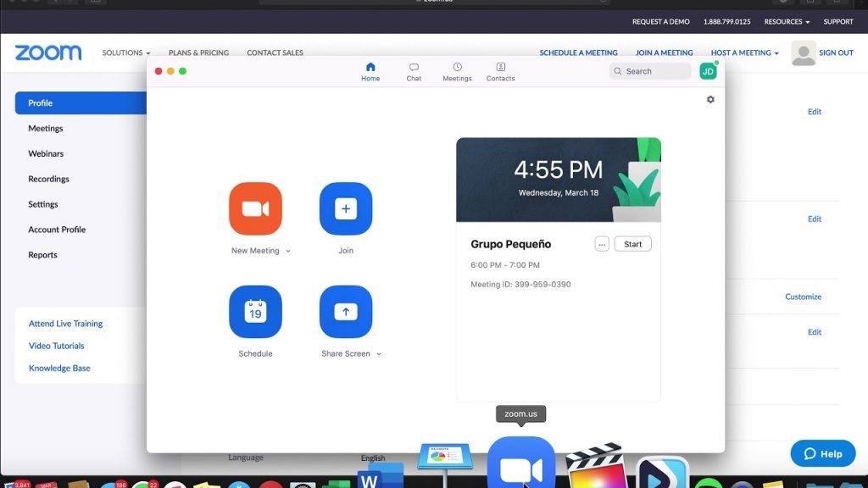Click the Share Screen arrow icon
The height and width of the screenshot is (488, 868).
point(345,312)
